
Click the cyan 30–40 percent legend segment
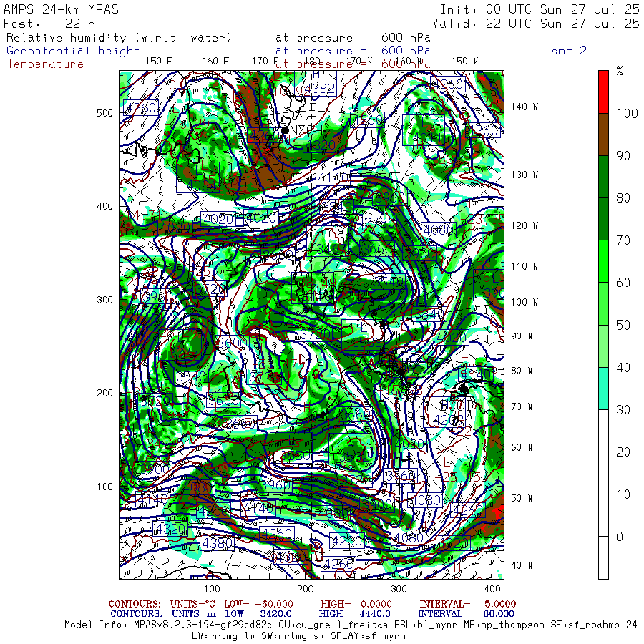pos(603,388)
